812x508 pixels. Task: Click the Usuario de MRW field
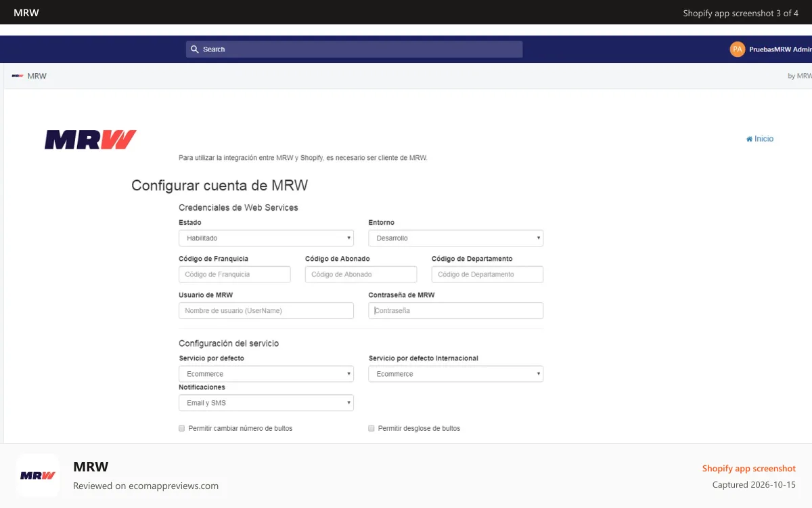tap(266, 311)
